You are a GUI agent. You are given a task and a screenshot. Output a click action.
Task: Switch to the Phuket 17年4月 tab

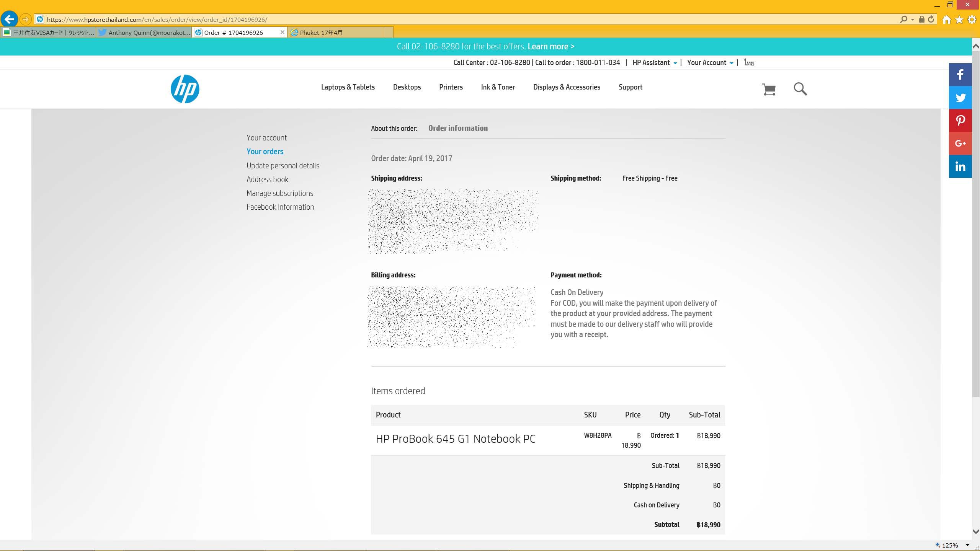tap(336, 33)
